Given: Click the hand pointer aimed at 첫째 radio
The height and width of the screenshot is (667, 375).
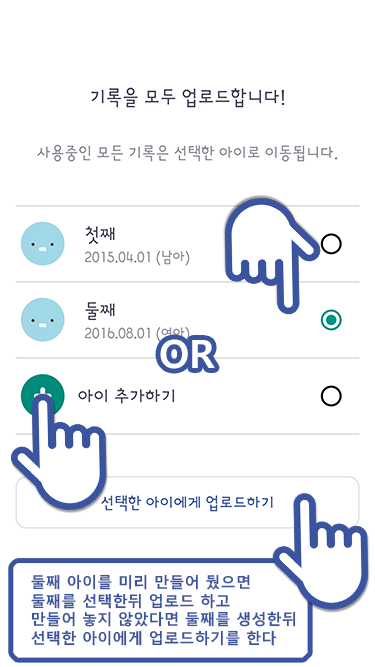Looking at the screenshot, I should pyautogui.click(x=271, y=255).
